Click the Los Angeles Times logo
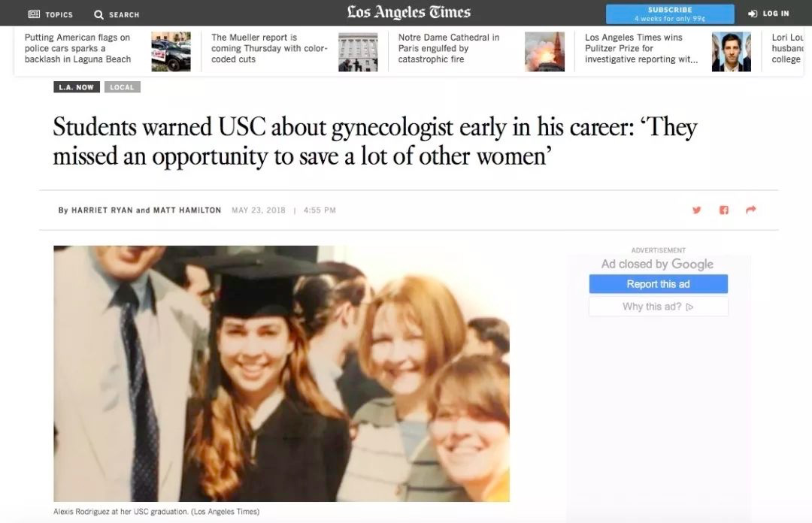 tap(408, 13)
